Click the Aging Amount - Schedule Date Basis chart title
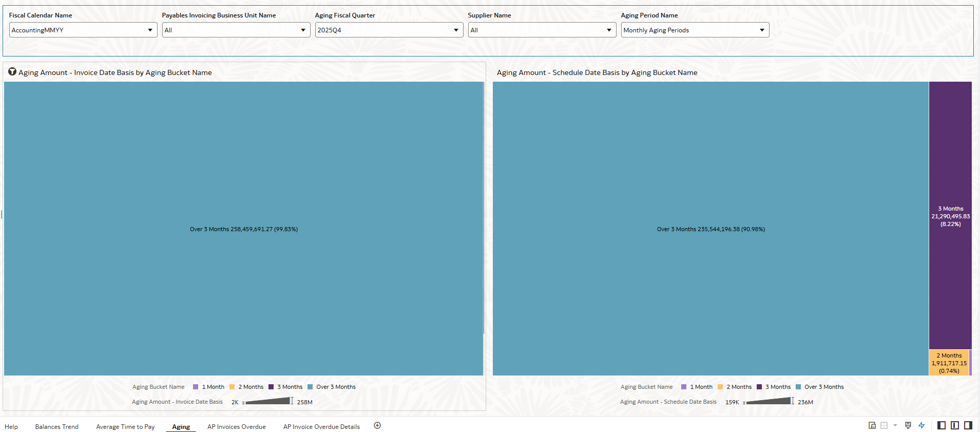This screenshot has height=432, width=980. tap(597, 72)
